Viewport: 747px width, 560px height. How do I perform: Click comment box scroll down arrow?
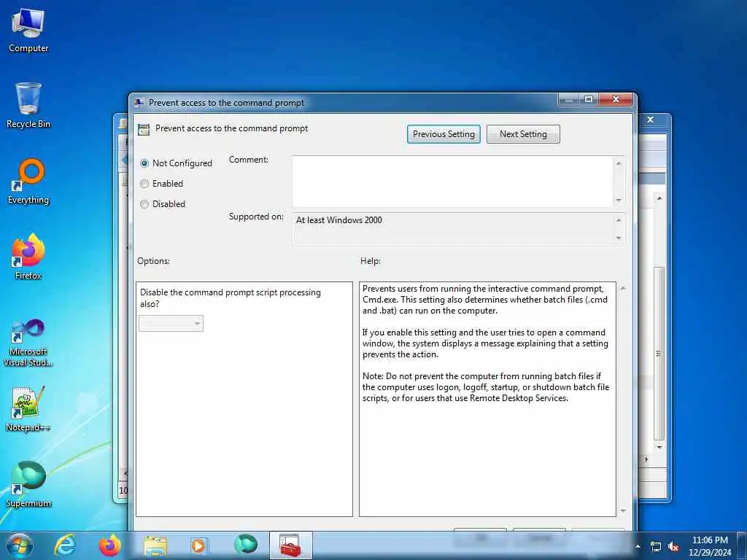[x=619, y=200]
